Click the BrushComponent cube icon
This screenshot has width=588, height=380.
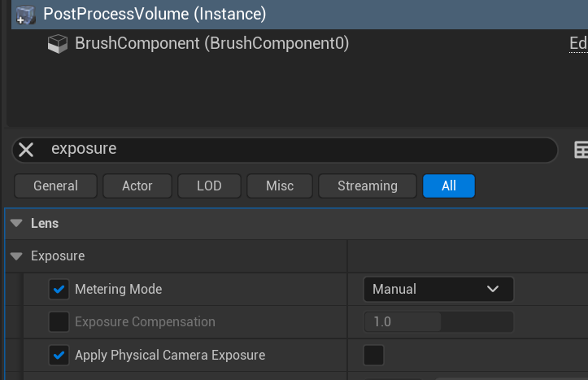pyautogui.click(x=58, y=44)
